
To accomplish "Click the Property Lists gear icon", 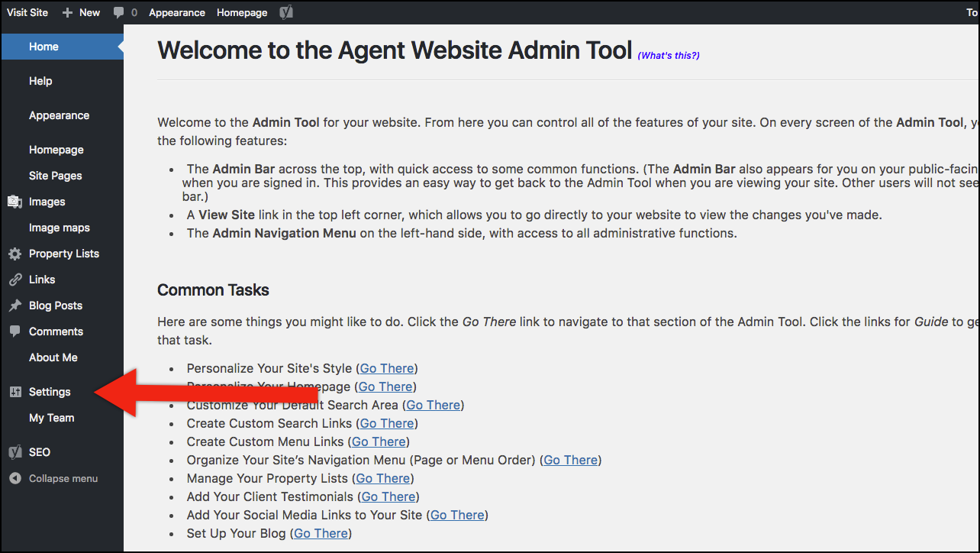I will pos(14,253).
